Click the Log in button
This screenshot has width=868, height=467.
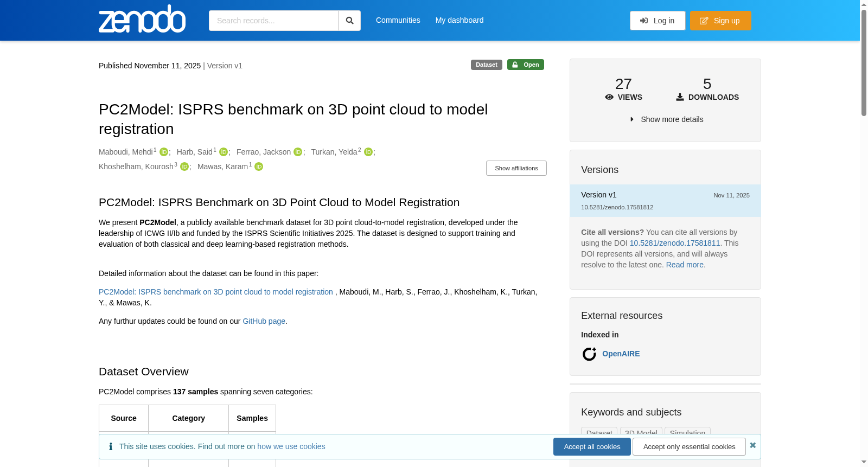coord(658,21)
